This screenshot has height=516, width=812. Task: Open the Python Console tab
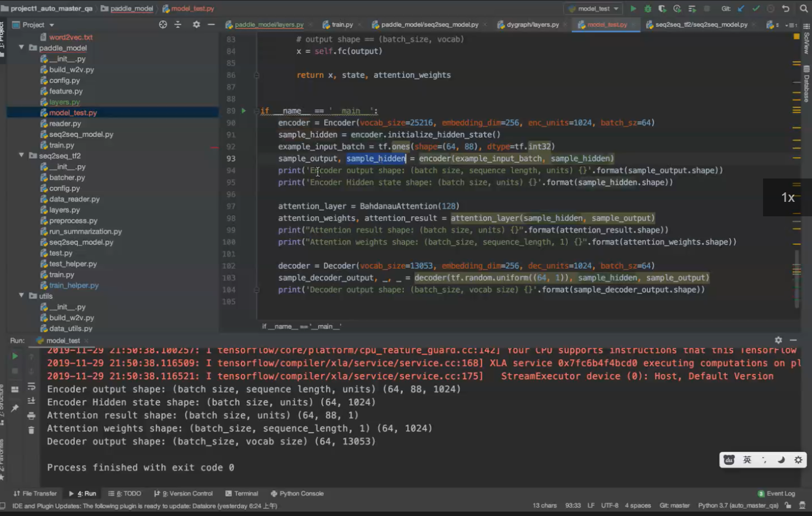click(297, 493)
